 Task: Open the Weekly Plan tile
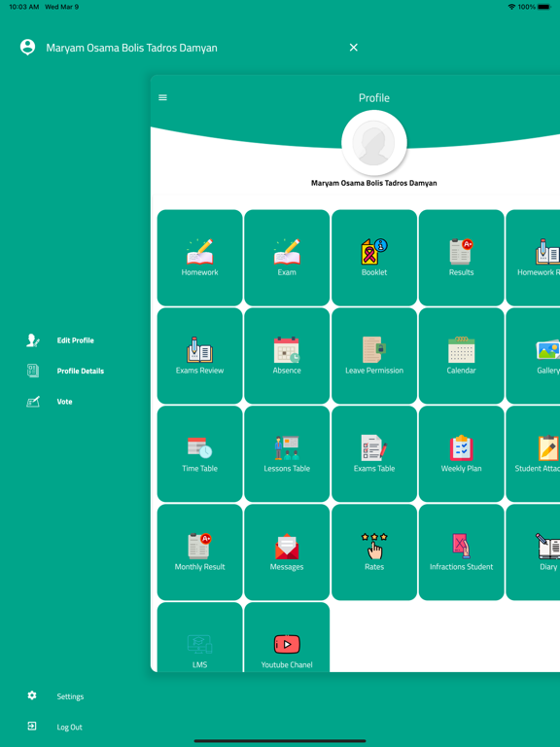[462, 454]
